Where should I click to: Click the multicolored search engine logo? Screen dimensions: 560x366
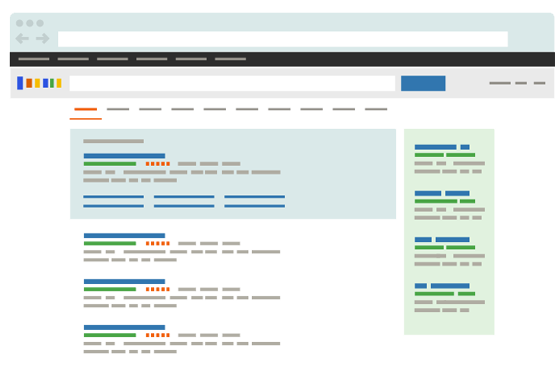tap(39, 83)
